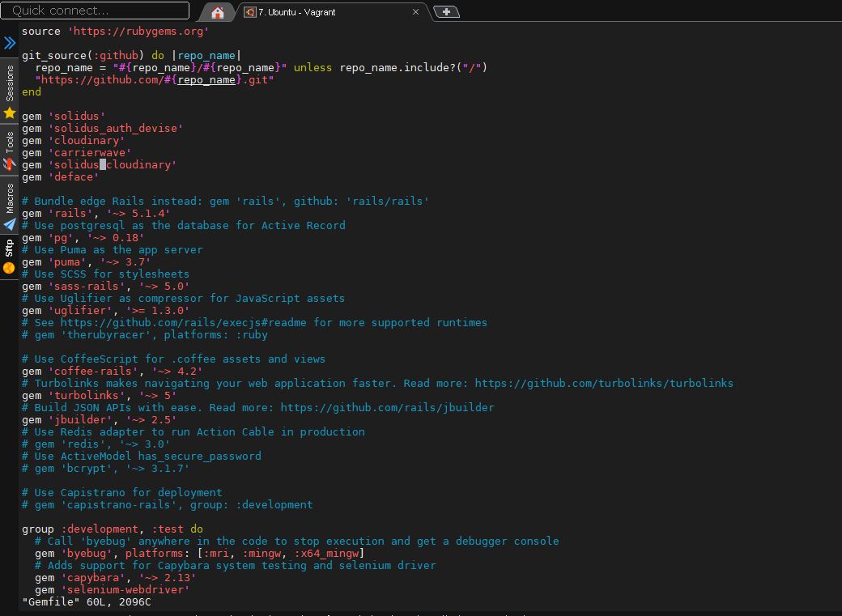Image resolution: width=842 pixels, height=616 pixels.
Task: Open the Tools panel rocket icon
Action: [x=9, y=164]
